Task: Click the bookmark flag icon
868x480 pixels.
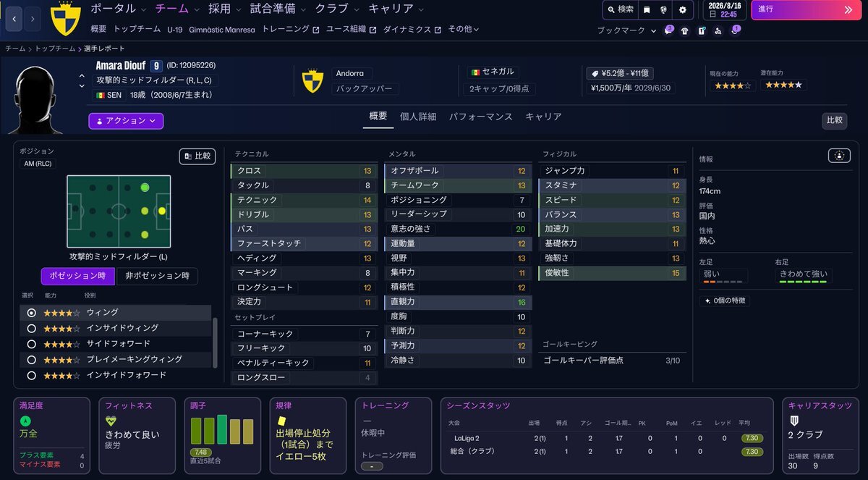Action: pyautogui.click(x=647, y=10)
